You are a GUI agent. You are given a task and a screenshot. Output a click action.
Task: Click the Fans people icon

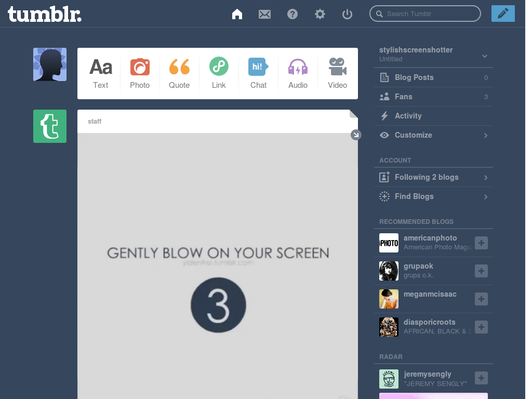pyautogui.click(x=384, y=97)
